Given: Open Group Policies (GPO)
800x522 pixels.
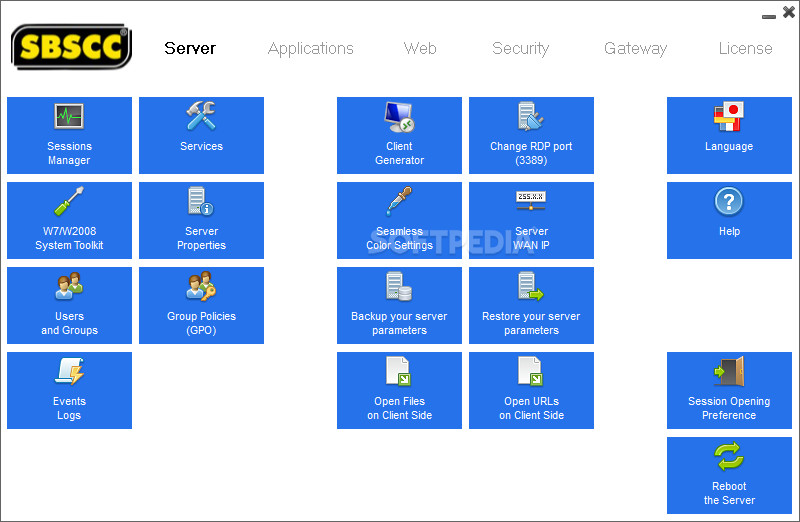Looking at the screenshot, I should tap(202, 305).
